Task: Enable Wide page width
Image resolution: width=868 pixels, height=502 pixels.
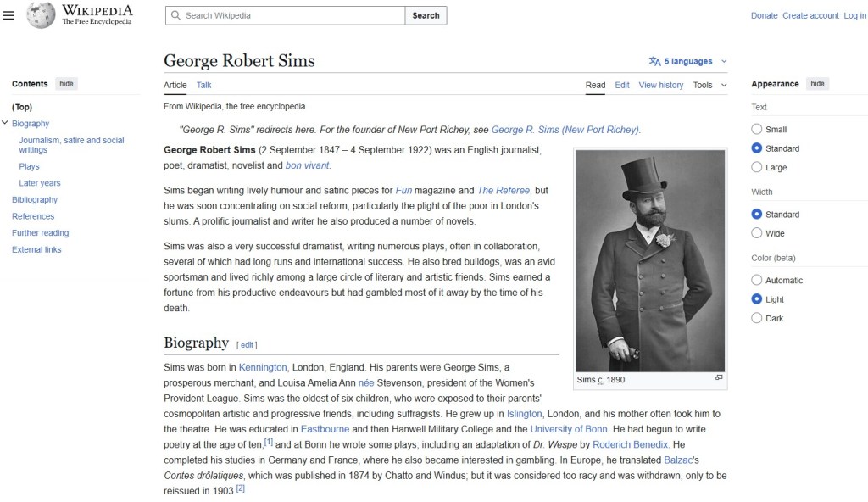Action: point(757,233)
